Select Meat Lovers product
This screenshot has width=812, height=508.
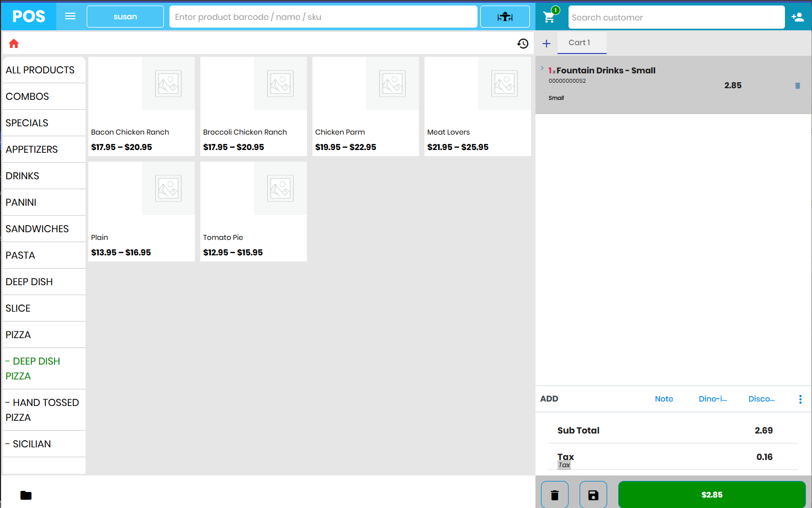coord(477,106)
